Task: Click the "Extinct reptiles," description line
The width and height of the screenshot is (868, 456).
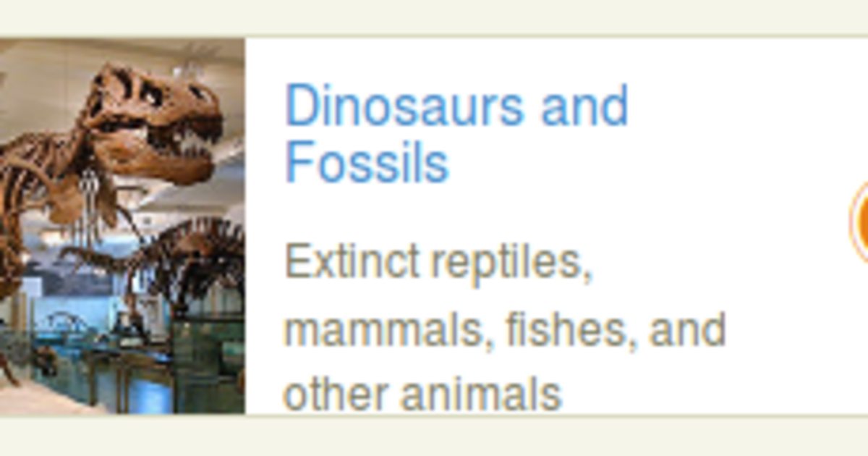Action: click(x=438, y=261)
